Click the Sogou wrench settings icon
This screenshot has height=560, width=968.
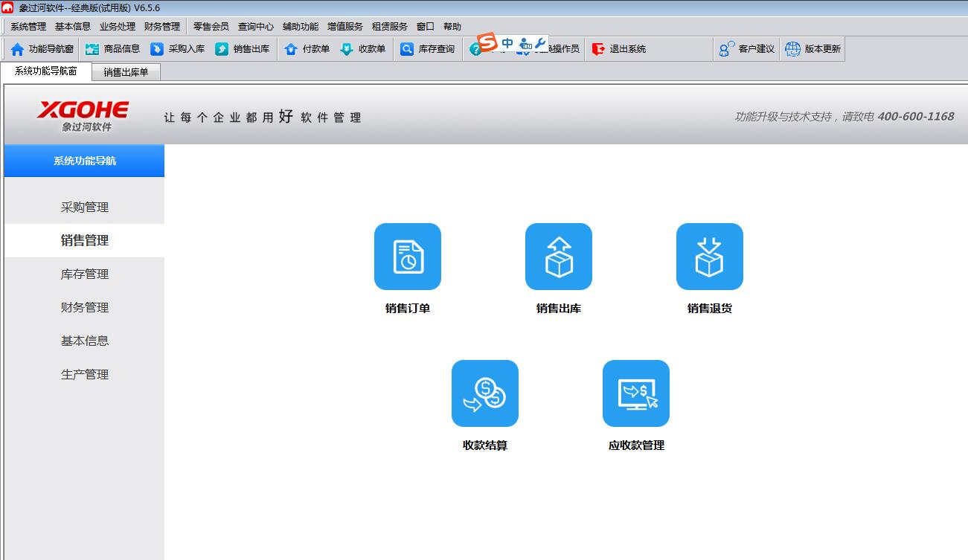click(541, 42)
